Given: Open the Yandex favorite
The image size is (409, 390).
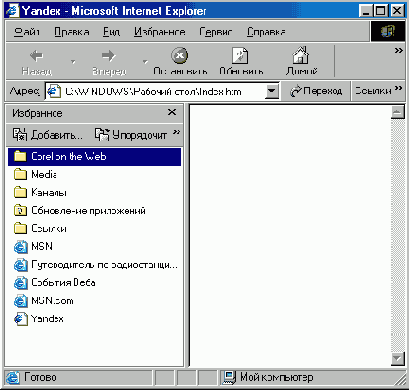Looking at the screenshot, I should (39, 319).
